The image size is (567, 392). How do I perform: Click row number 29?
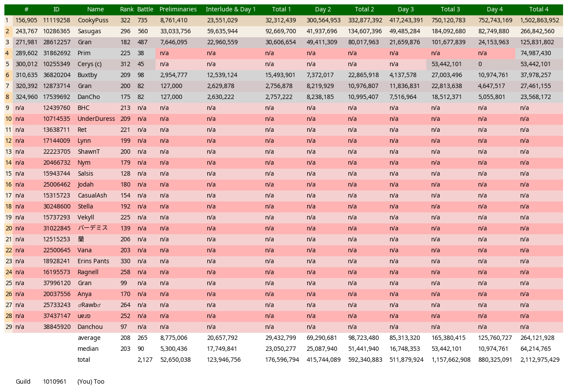(8, 327)
